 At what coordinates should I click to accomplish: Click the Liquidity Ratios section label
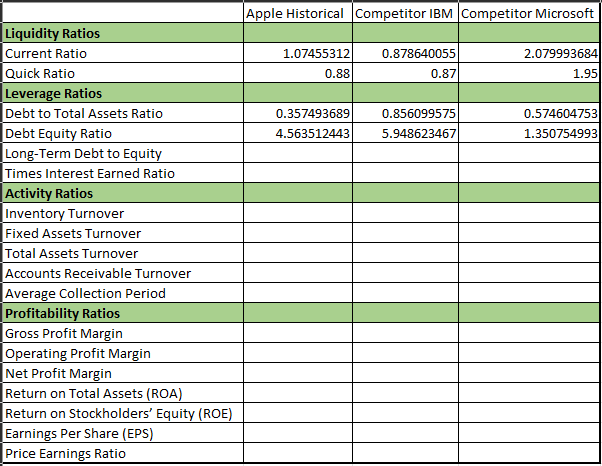52,34
